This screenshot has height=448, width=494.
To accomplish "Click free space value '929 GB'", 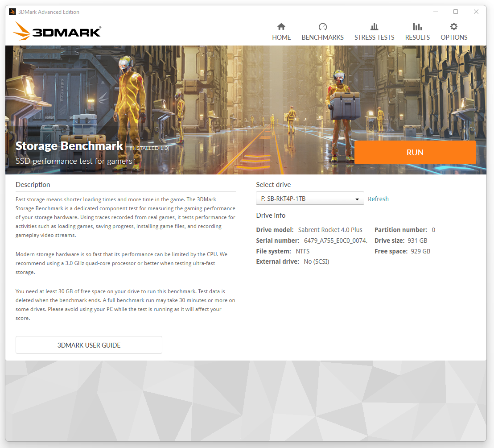I will [x=420, y=251].
